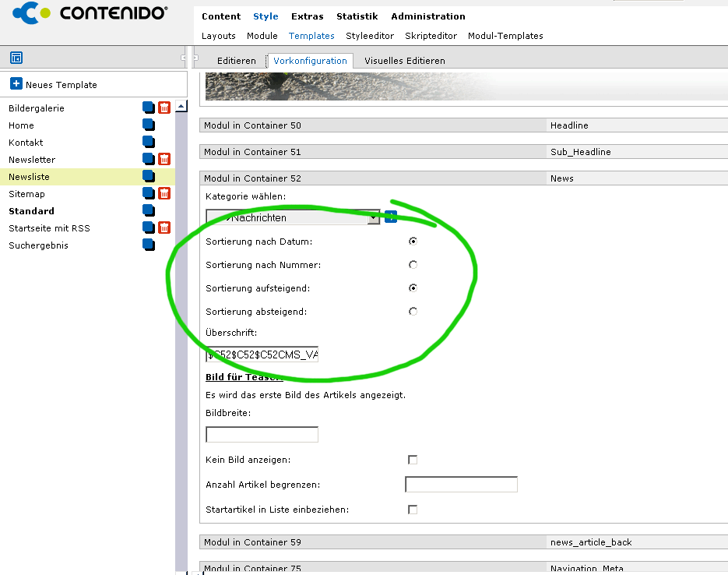This screenshot has height=575, width=728.
Task: Select Sortierung nach Nummer radio button
Action: click(x=413, y=265)
